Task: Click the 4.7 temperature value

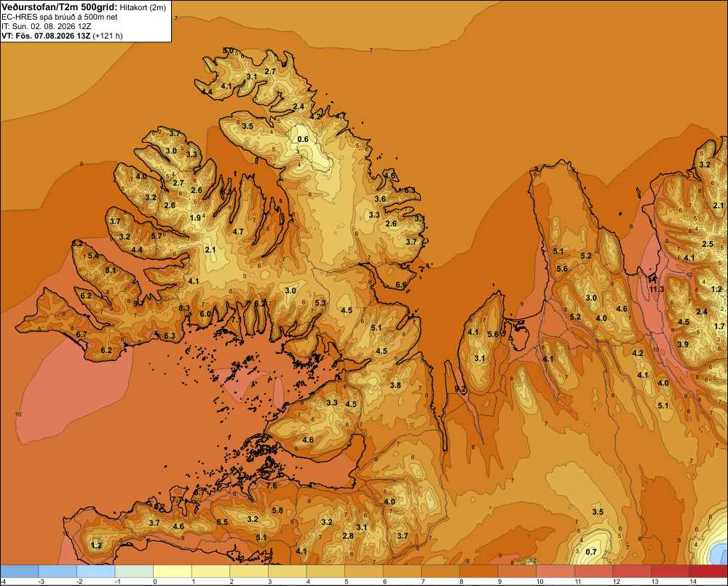Action: click(238, 231)
